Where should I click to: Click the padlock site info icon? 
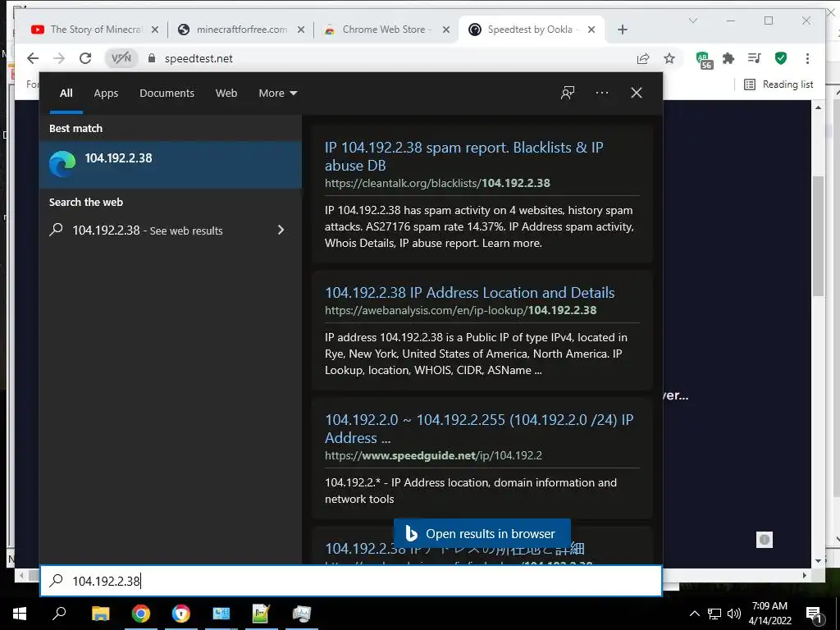pos(152,58)
